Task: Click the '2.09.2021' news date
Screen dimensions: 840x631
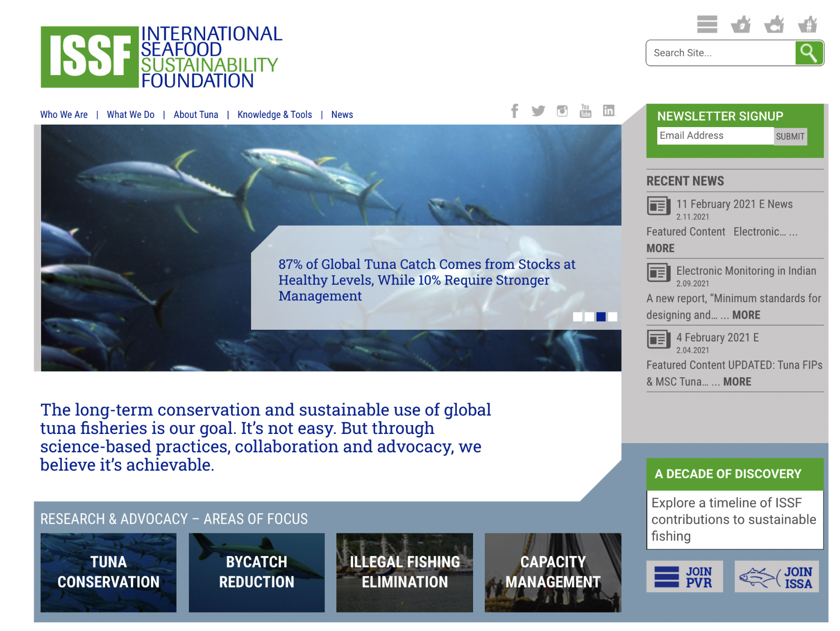Action: pyautogui.click(x=693, y=284)
